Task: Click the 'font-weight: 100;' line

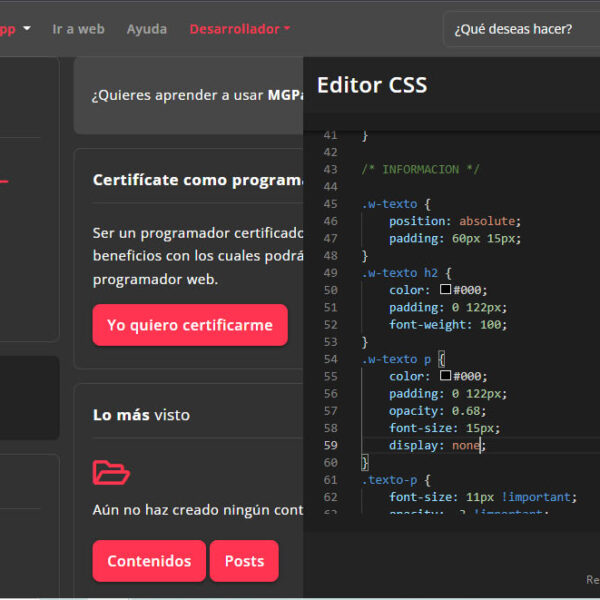Action: [448, 325]
